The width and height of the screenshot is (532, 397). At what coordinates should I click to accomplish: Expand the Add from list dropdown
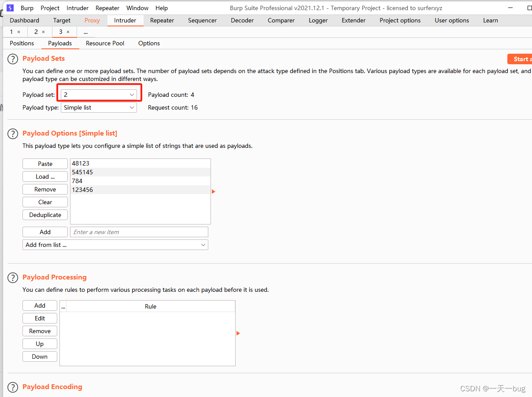pyautogui.click(x=115, y=245)
